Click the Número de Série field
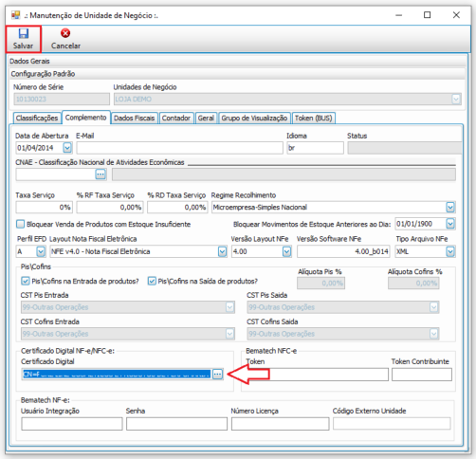Screen dimensions: 476x459 [62, 100]
